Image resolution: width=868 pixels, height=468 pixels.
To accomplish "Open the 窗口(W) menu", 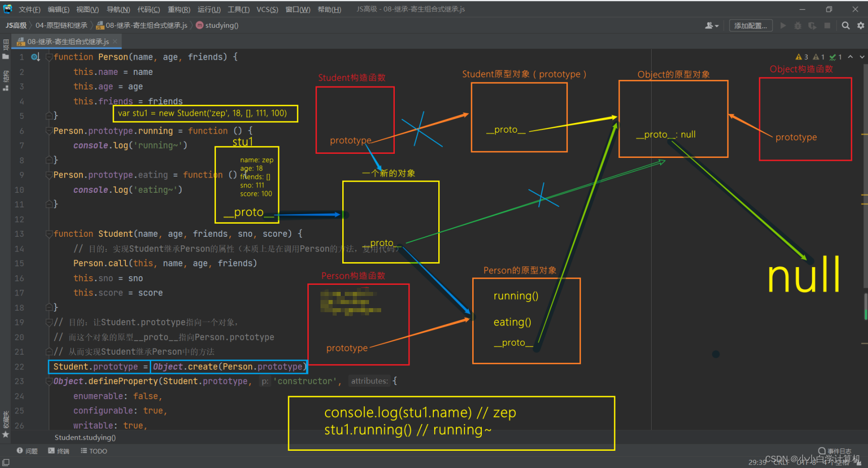I will pyautogui.click(x=298, y=10).
